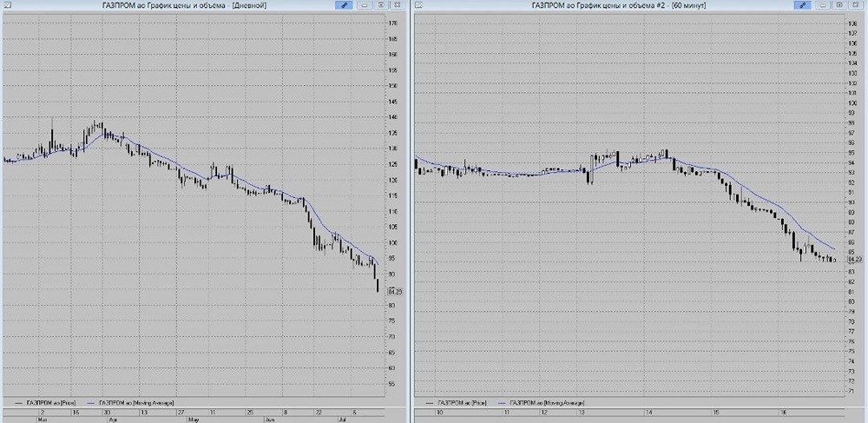
Task: Click the 14 date label on 60-minute axis
Action: pos(648,413)
